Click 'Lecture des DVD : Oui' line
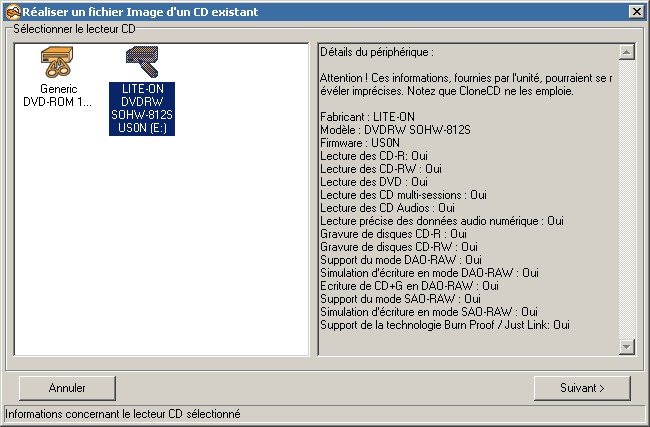650x427 pixels. click(374, 182)
